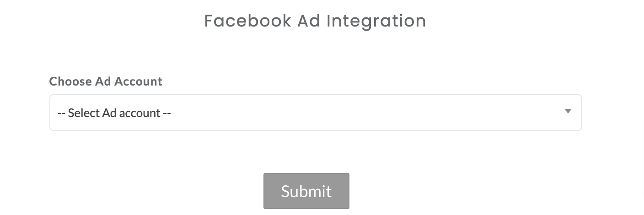Expand the Ad Account combo box
644x215 pixels.
coord(315,113)
